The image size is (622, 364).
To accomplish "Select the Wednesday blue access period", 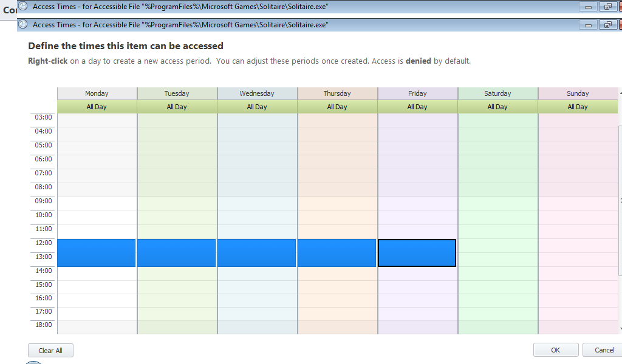I will point(256,253).
